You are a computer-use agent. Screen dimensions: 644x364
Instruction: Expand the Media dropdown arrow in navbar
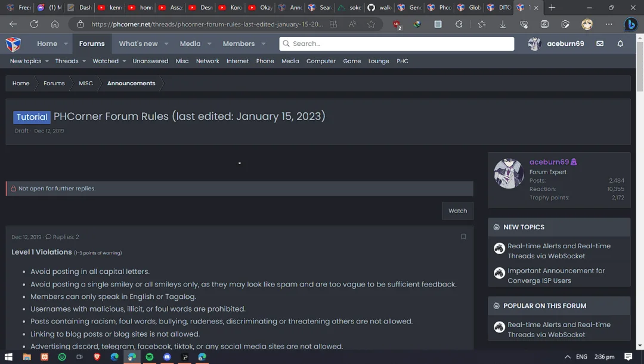click(x=209, y=44)
